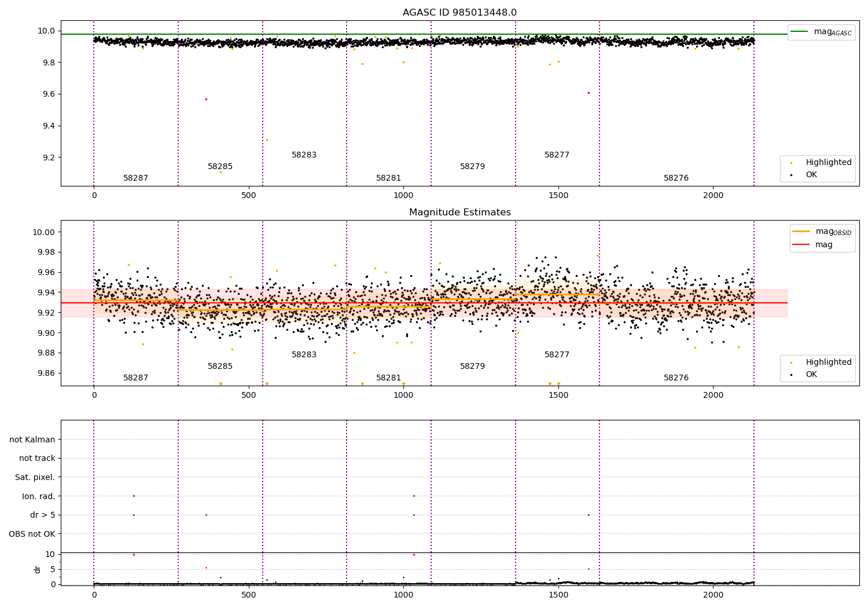Click orange highlighted point near 9.1 magnitude
This screenshot has height=608, width=868.
point(220,172)
